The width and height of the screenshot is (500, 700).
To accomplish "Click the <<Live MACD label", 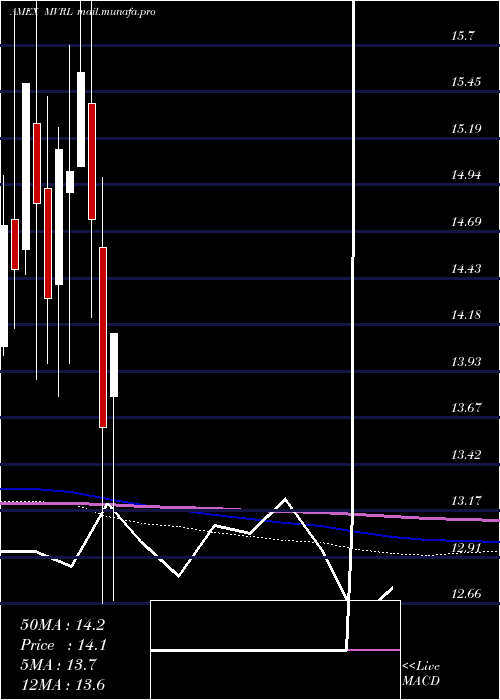I will click(x=421, y=674).
